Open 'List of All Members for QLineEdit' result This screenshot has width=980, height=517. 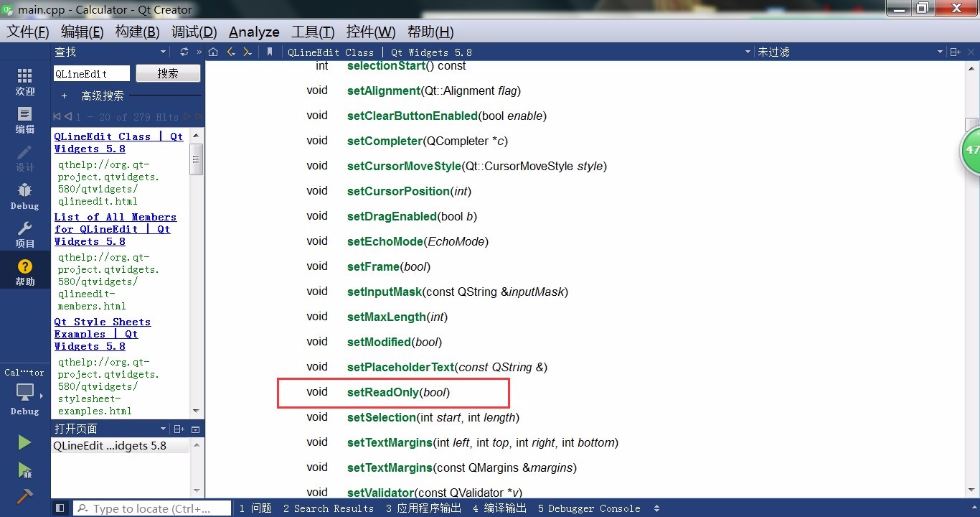point(115,229)
